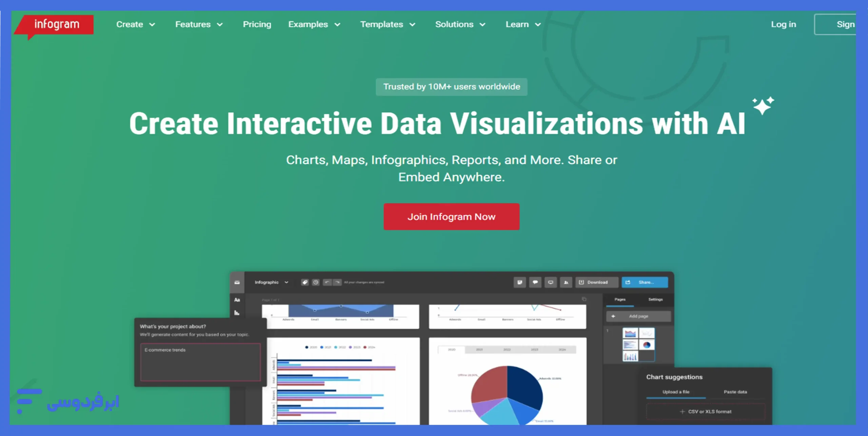Select the Aa text tool
The image size is (868, 436).
[237, 300]
